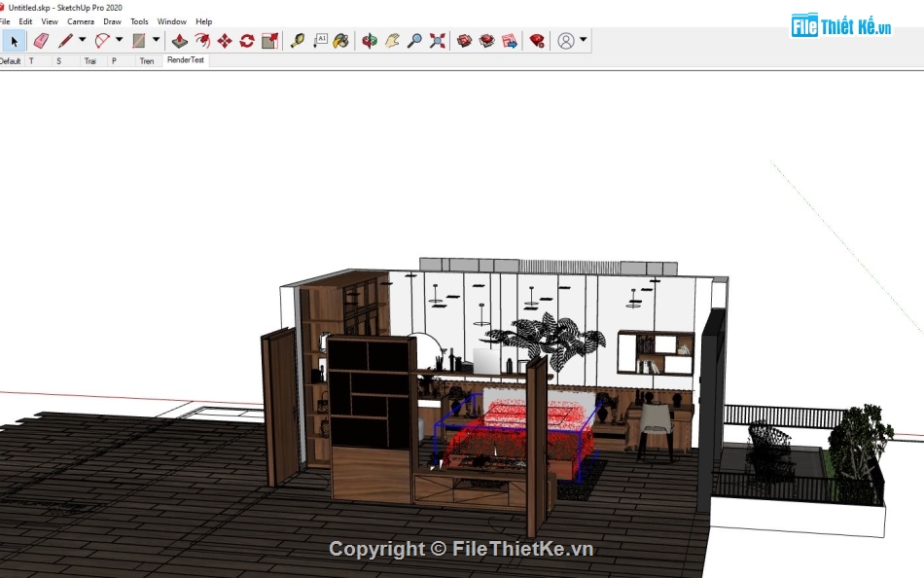Viewport: 924px width, 578px height.
Task: Choose the Offset tool
Action: tap(202, 41)
